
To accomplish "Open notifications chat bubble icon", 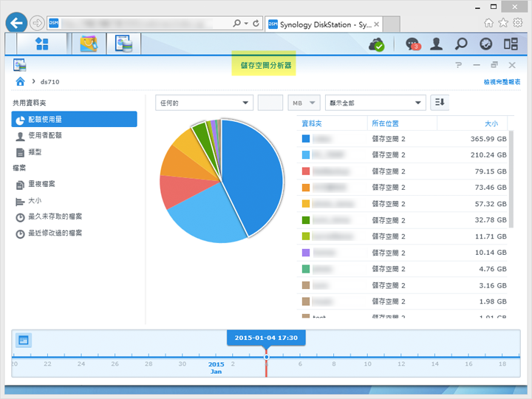I will [413, 44].
